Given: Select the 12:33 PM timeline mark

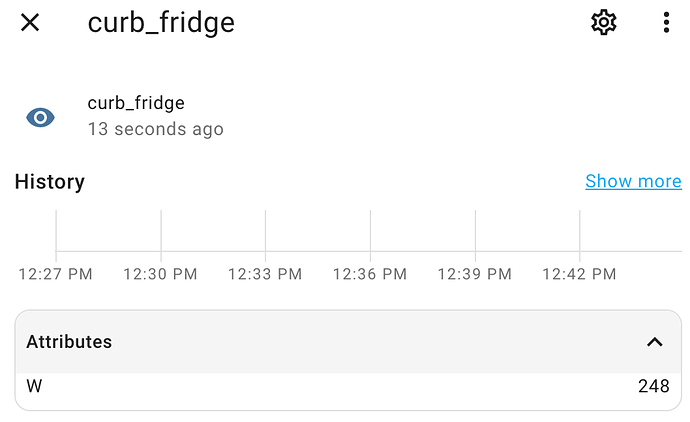Looking at the screenshot, I should click(265, 274).
